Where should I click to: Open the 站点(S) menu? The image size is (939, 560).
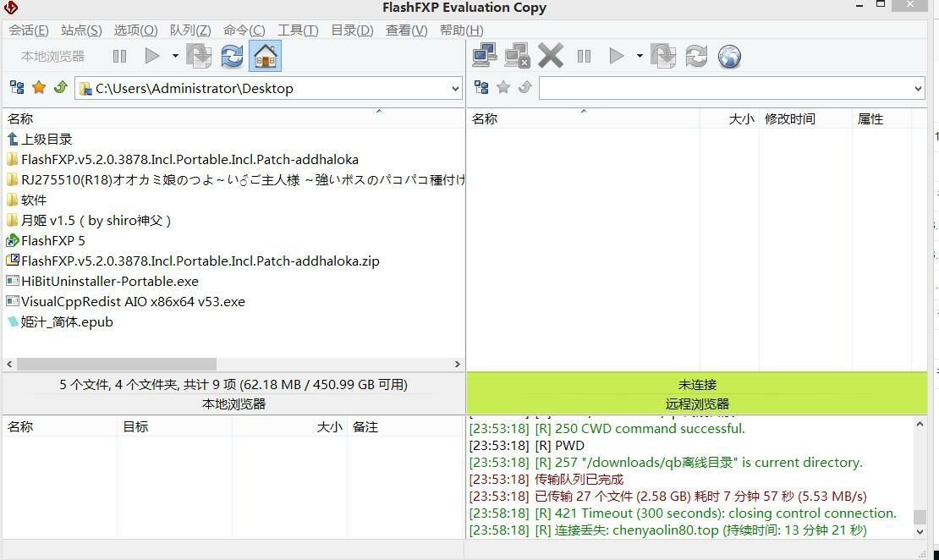81,30
